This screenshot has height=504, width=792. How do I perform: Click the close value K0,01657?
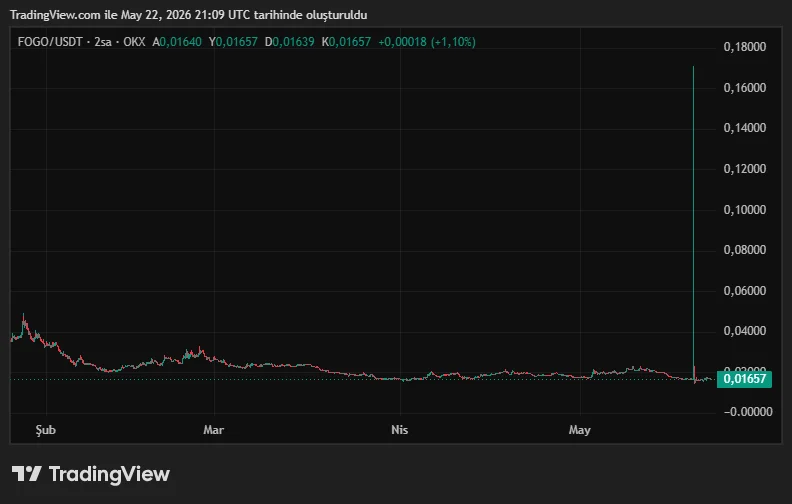(x=346, y=42)
